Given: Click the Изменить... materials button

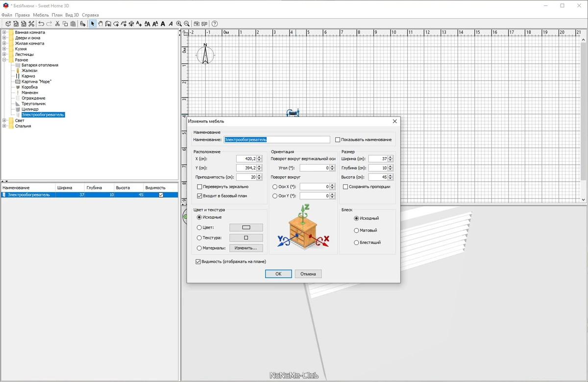Looking at the screenshot, I should 246,248.
